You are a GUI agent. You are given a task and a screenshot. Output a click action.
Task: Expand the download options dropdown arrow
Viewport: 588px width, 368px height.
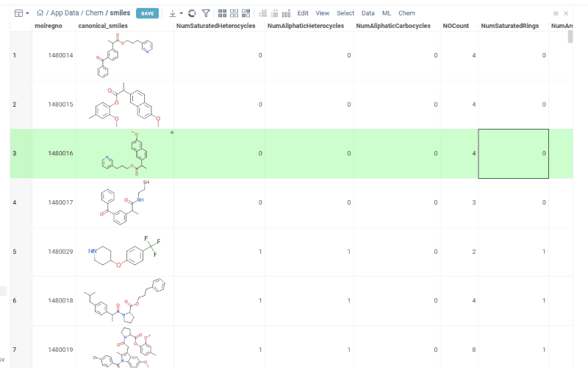181,13
